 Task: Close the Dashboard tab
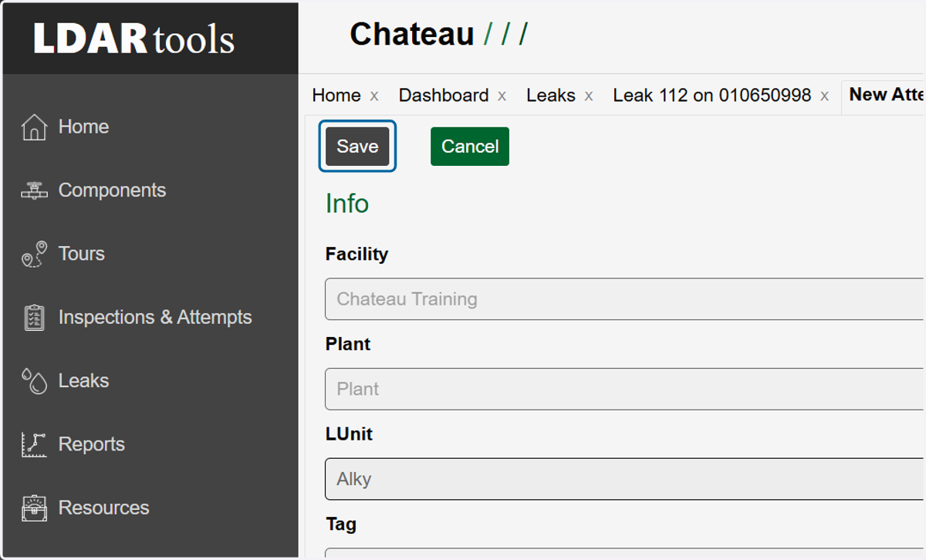(x=502, y=96)
